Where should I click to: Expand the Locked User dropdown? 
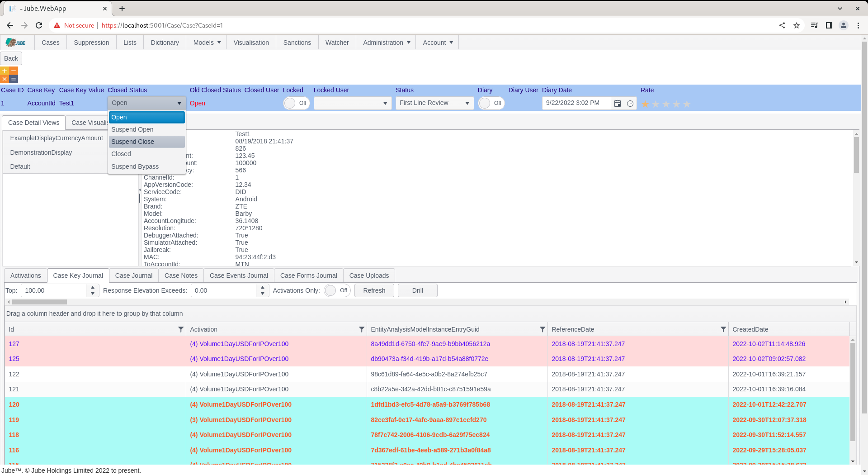353,103
